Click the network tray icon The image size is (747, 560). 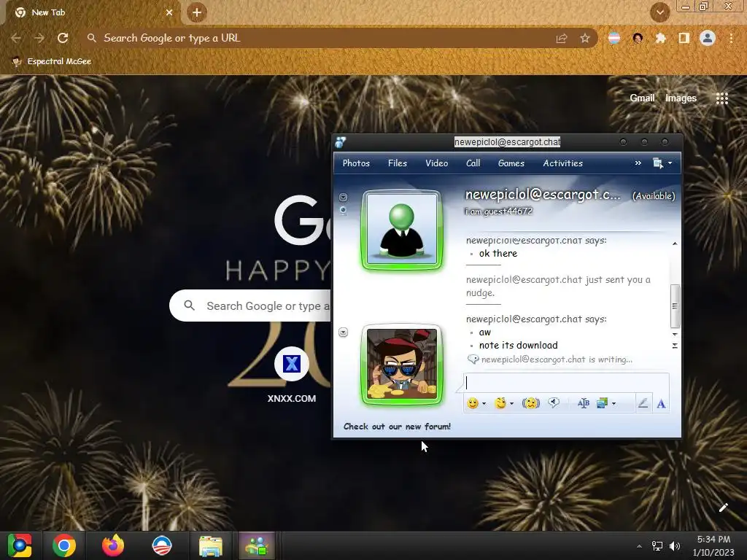[657, 545]
